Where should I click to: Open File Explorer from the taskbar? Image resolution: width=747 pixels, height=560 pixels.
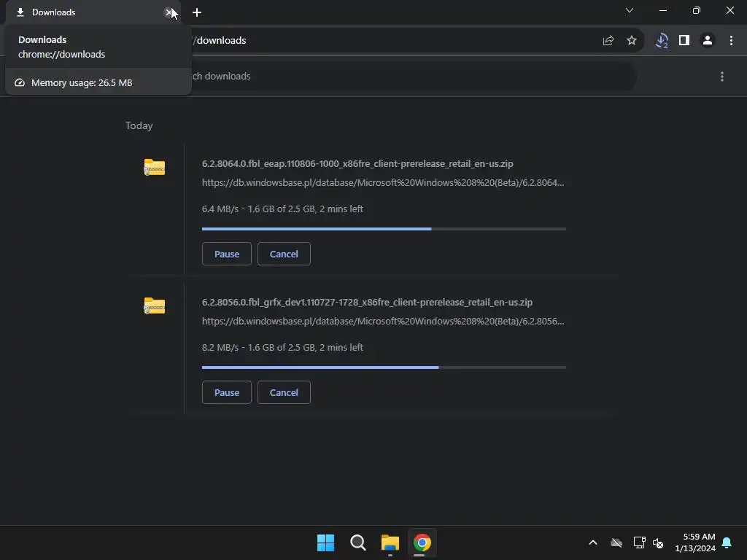pyautogui.click(x=390, y=542)
